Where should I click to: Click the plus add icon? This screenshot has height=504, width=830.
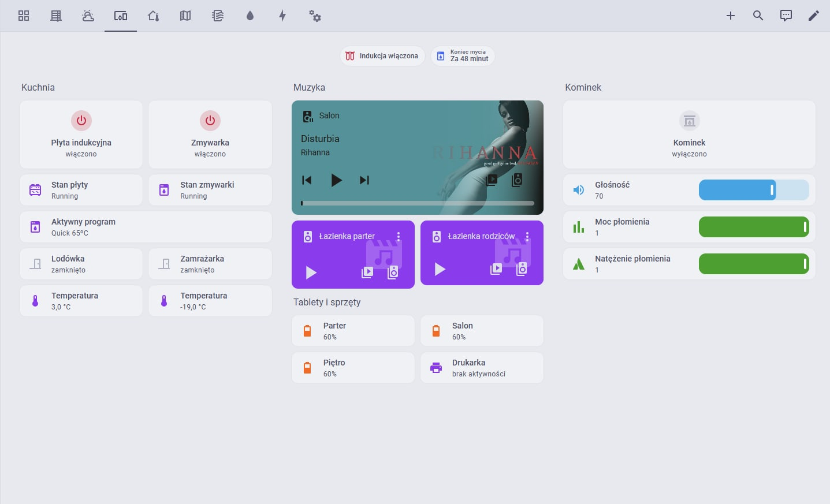click(731, 16)
